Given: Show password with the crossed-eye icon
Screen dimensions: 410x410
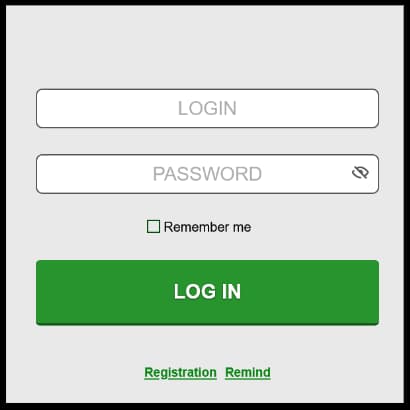Looking at the screenshot, I should 360,173.
